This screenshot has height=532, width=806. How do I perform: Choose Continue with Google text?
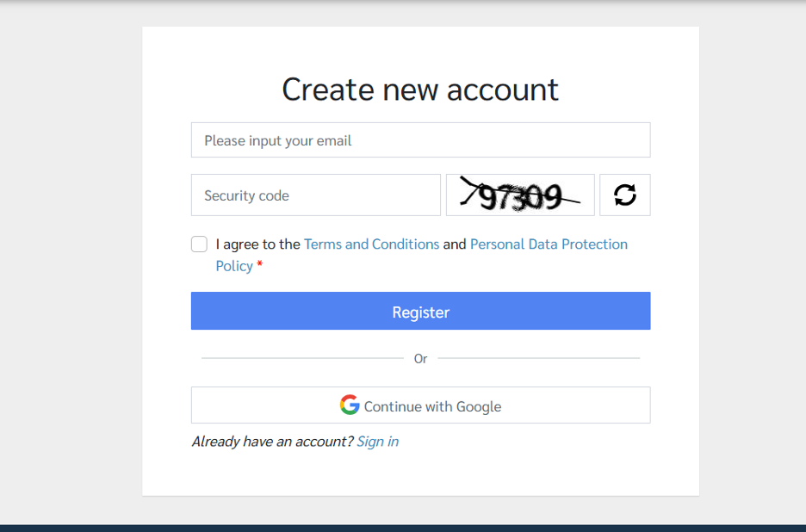[432, 406]
